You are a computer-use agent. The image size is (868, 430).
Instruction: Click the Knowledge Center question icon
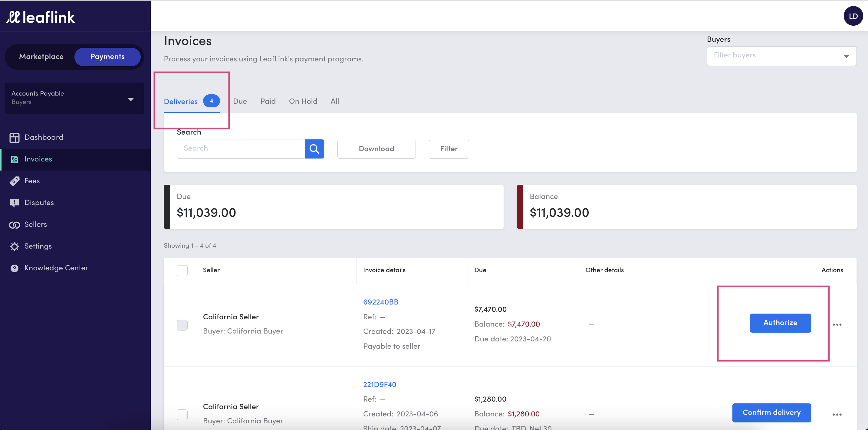point(14,268)
